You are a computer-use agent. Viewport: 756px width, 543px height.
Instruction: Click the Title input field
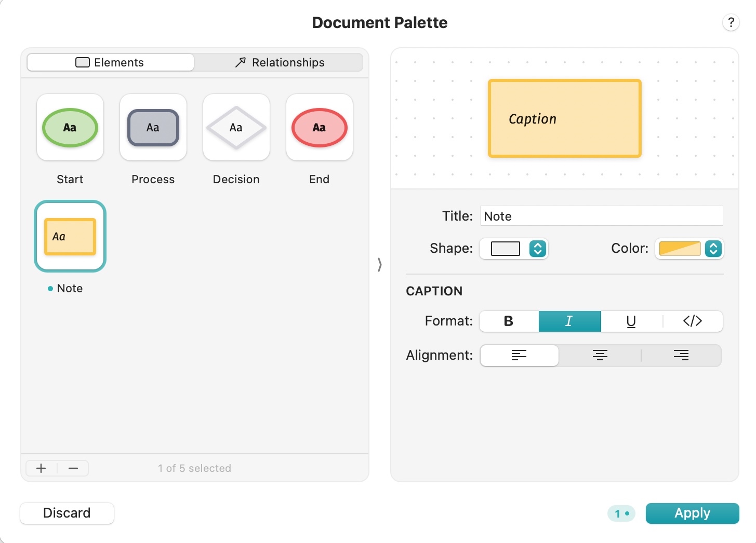[602, 216]
